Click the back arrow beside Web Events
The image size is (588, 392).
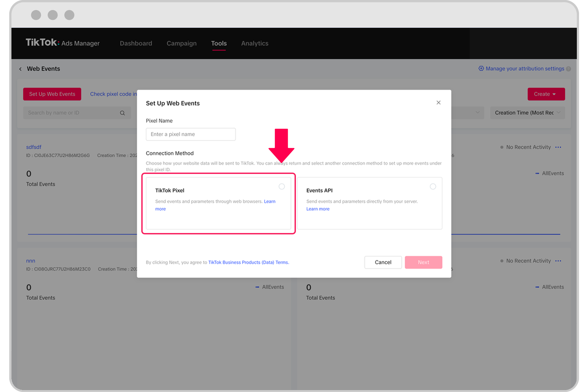pos(20,69)
